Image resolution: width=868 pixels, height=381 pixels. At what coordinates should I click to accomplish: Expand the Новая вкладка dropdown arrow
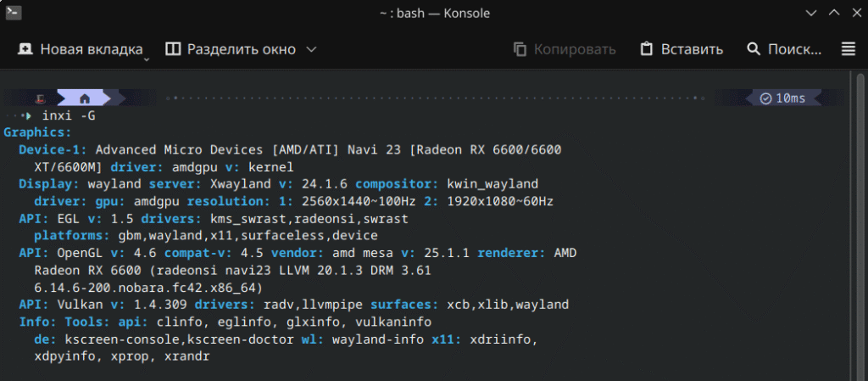[147, 59]
